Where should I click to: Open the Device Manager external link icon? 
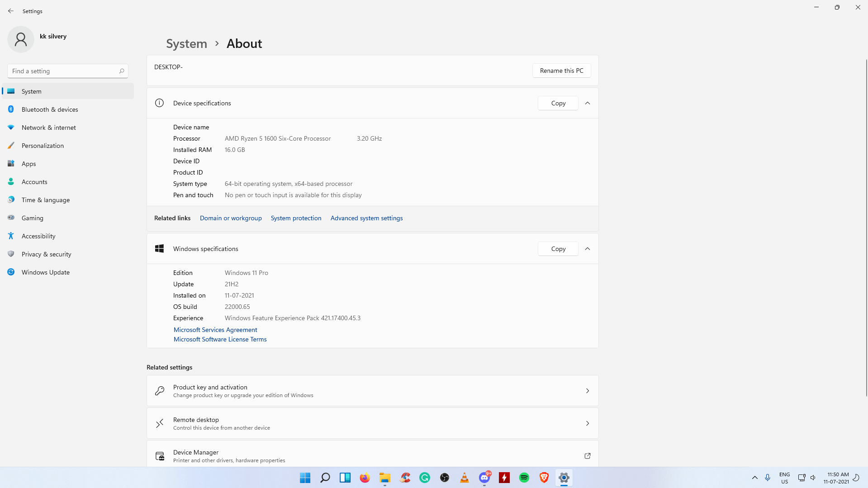[587, 456]
